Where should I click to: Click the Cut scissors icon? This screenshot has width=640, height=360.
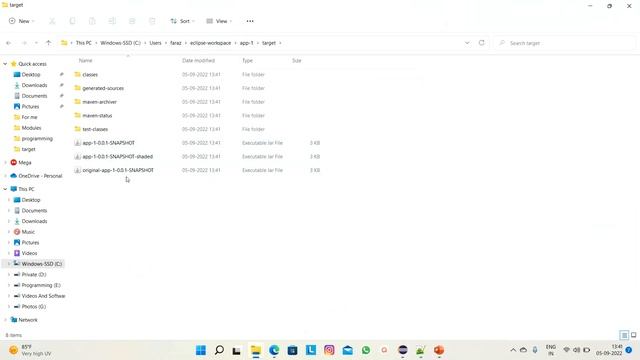[x=52, y=21]
